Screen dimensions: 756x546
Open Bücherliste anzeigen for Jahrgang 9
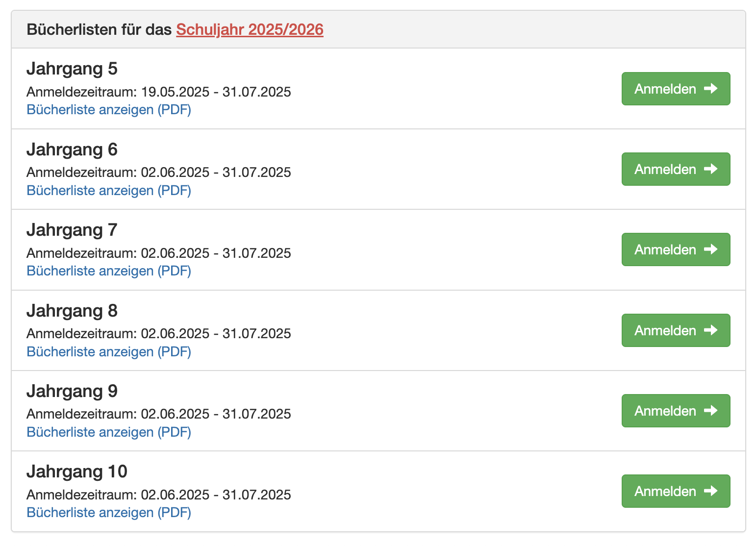(x=109, y=432)
